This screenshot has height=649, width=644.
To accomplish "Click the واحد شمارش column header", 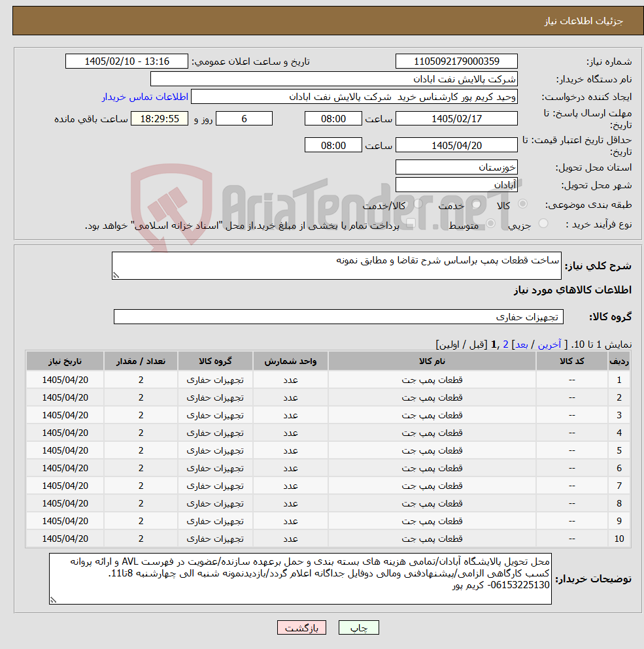I will pyautogui.click(x=290, y=361).
